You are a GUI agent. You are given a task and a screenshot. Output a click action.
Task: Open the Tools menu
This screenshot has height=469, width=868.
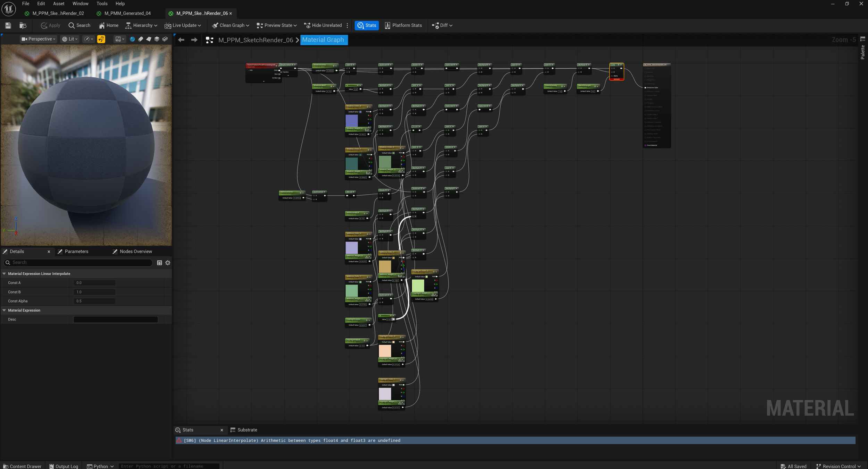click(102, 3)
